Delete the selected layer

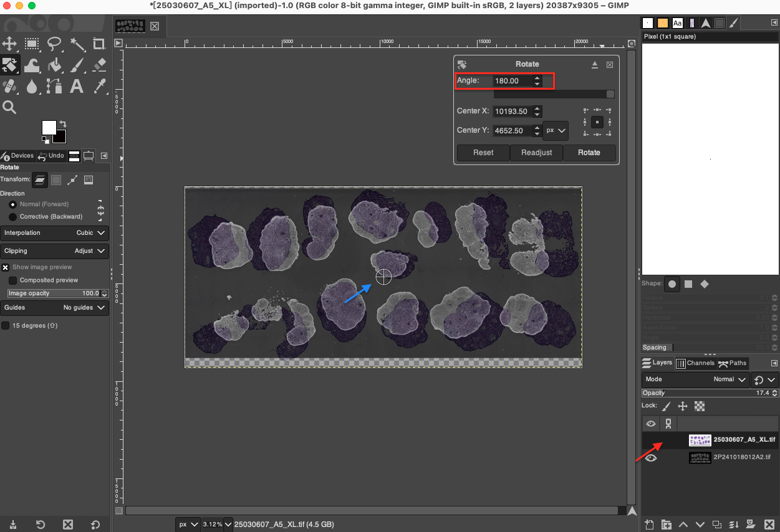pyautogui.click(x=769, y=525)
